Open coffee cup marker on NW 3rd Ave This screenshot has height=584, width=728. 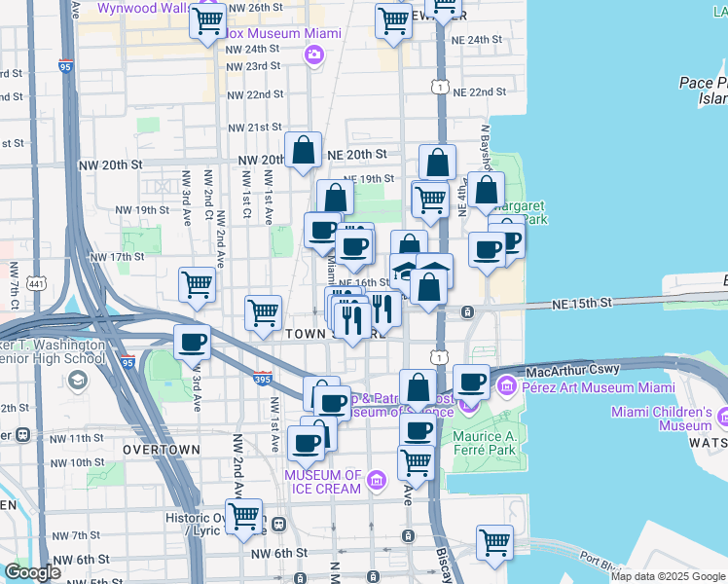pyautogui.click(x=192, y=344)
